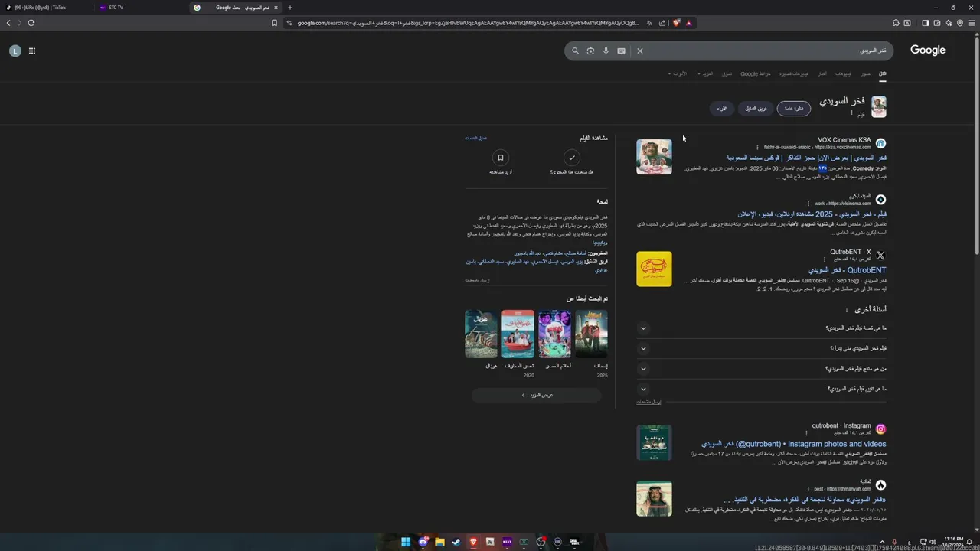The height and width of the screenshot is (551, 980).
Task: Open the thmanyah article result link
Action: click(x=805, y=500)
